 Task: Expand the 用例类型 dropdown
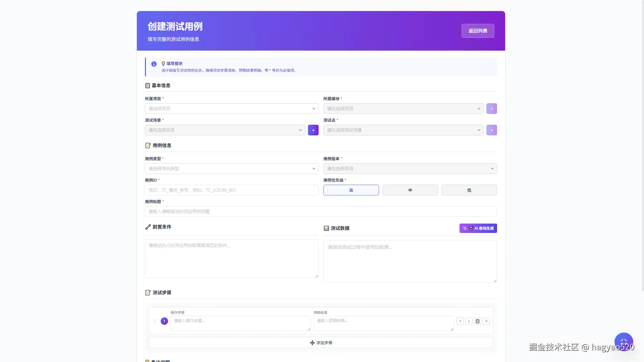click(231, 169)
